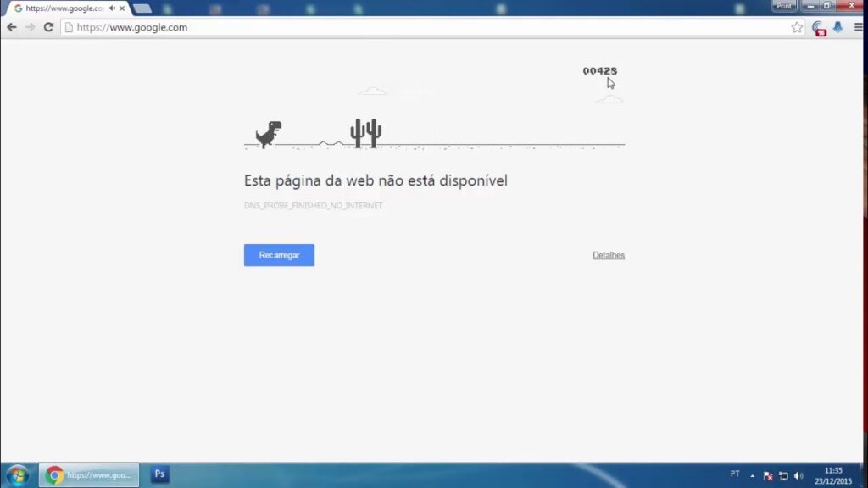Open the Chrome hamburger menu
Screen dimensions: 868x488
click(x=858, y=27)
